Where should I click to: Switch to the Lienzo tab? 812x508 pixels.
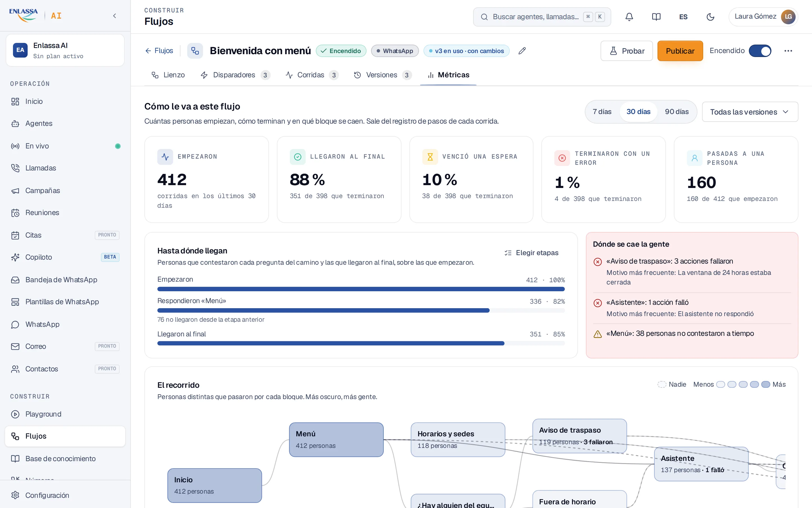tap(168, 75)
